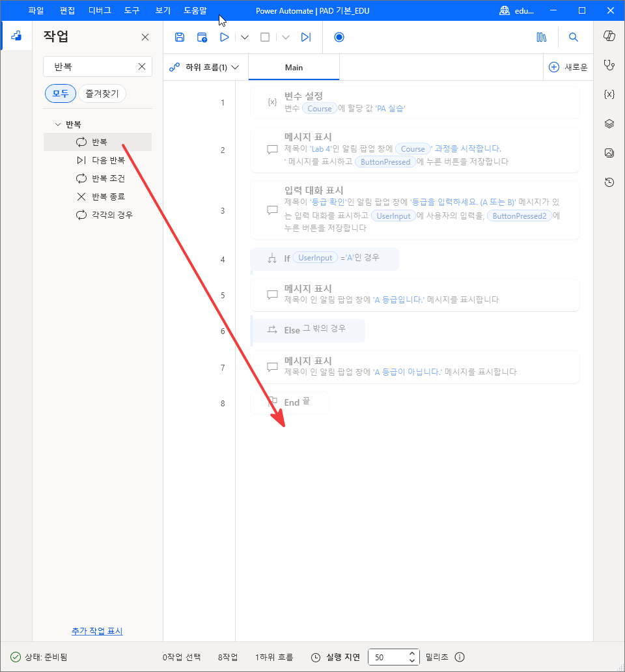The width and height of the screenshot is (625, 672).
Task: Open the run options dropdown arrow
Action: pyautogui.click(x=245, y=37)
